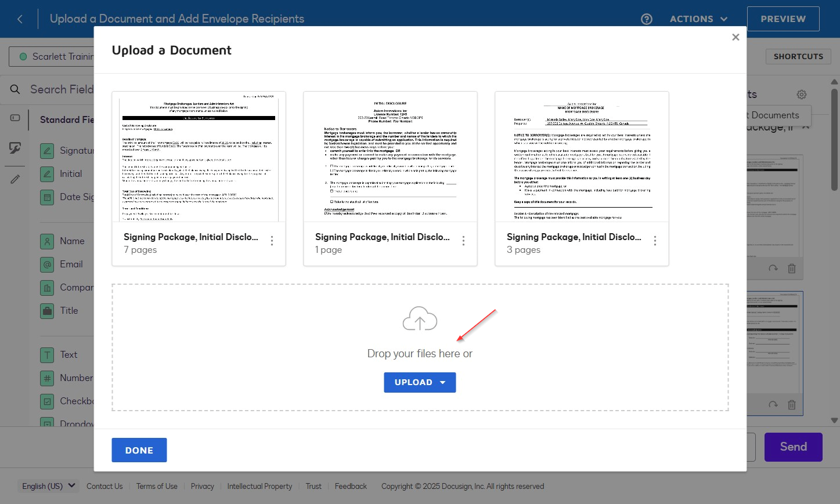Viewport: 840px width, 504px height.
Task: Open the Scarlett recipient selector
Action: 52,57
